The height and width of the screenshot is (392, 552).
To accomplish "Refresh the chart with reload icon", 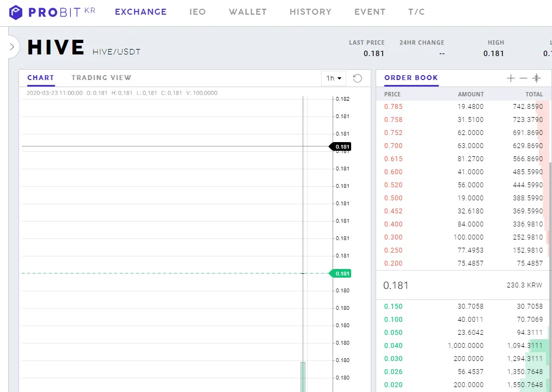I will [x=357, y=78].
